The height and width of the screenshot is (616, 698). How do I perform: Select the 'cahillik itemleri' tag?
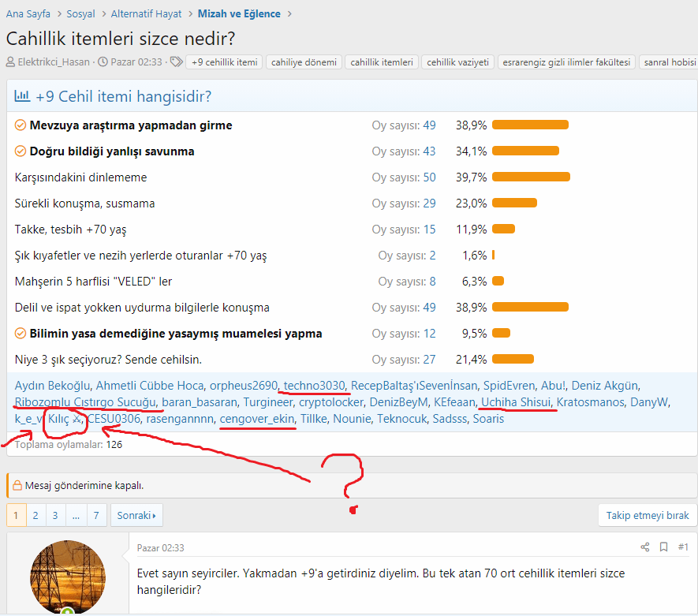pos(382,62)
